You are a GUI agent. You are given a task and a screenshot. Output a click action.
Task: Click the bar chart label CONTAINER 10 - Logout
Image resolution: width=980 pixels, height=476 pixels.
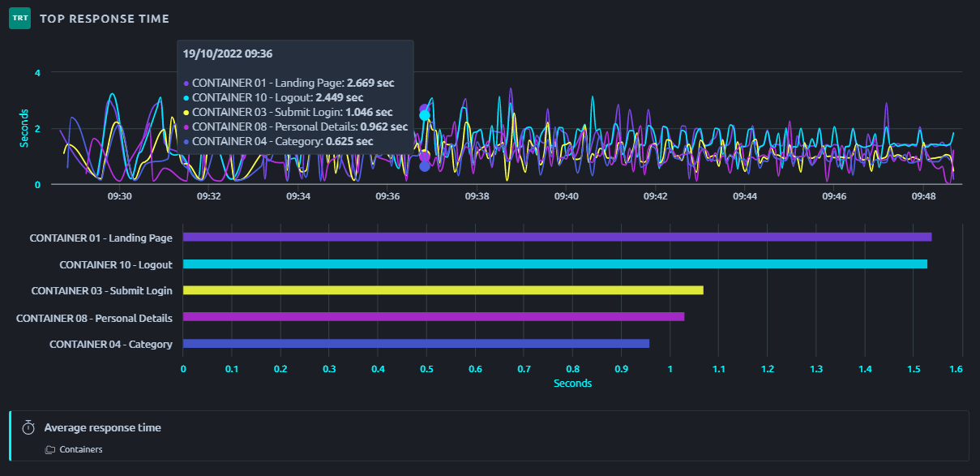tap(116, 264)
